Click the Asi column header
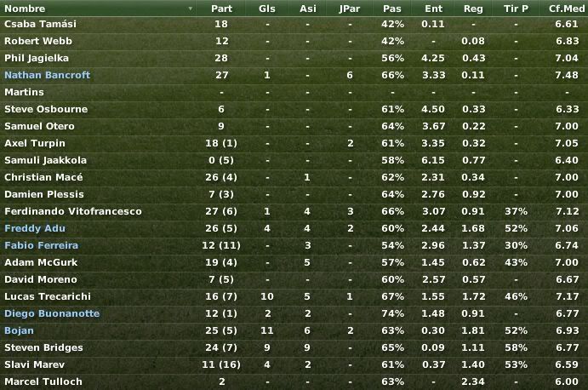This screenshot has width=588, height=390. (308, 9)
